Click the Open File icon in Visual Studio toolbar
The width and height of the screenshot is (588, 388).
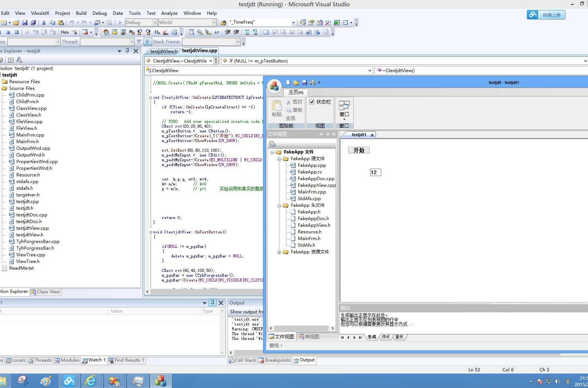click(x=16, y=23)
